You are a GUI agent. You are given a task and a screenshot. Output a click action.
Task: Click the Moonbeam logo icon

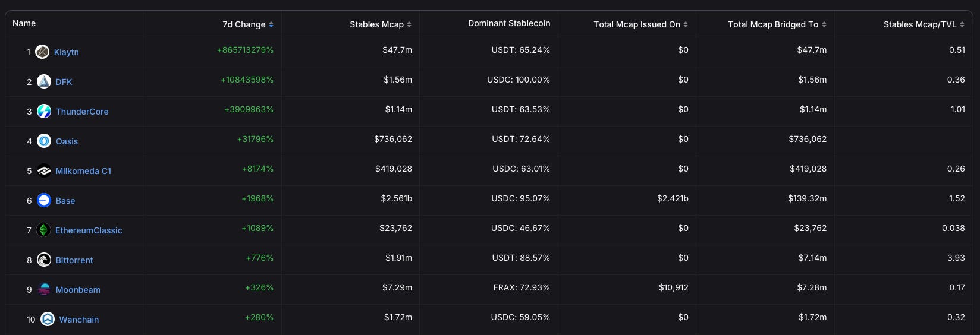44,289
